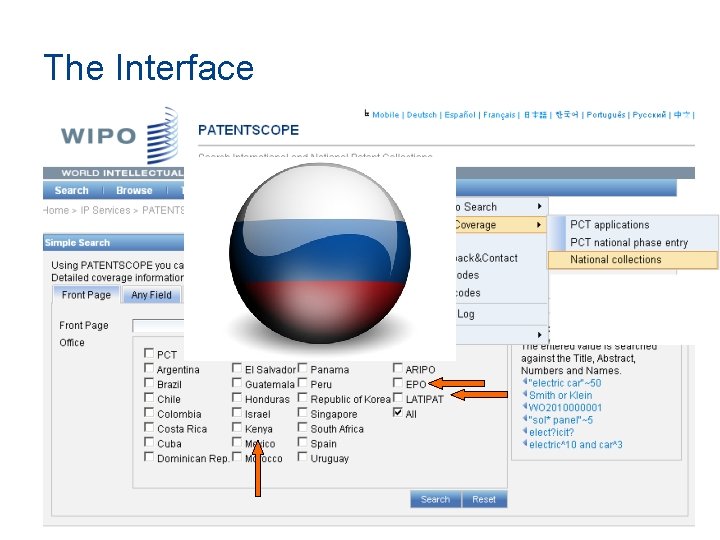The height and width of the screenshot is (540, 720).
Task: Click the Reset button
Action: coord(484,499)
